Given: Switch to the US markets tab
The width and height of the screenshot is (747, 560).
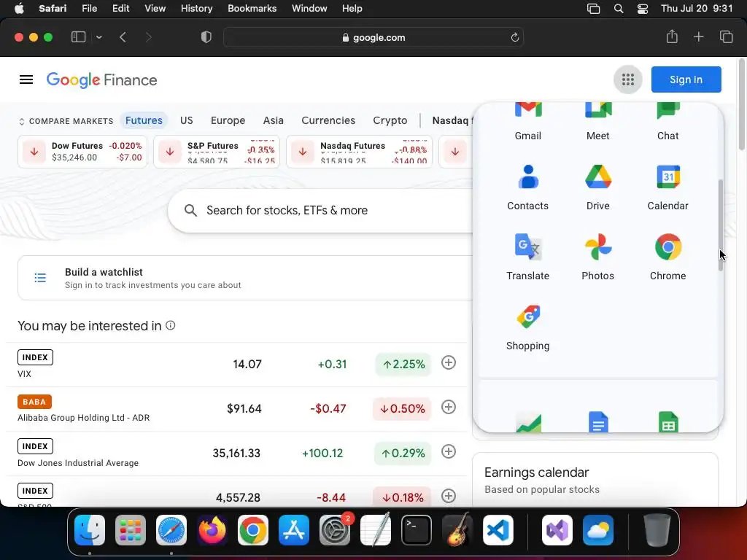Looking at the screenshot, I should pyautogui.click(x=187, y=120).
